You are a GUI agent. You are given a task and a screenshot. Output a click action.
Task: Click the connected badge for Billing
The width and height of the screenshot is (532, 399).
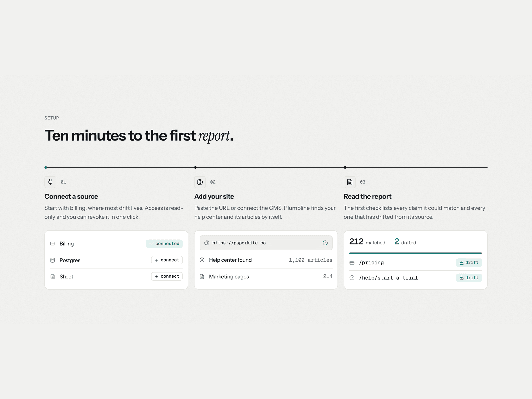click(x=164, y=244)
